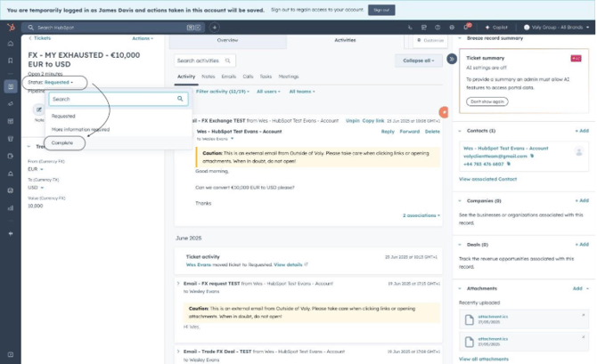Click the Note pencil icon on ticket
Screen dimensions: 597x364
pyautogui.click(x=39, y=109)
